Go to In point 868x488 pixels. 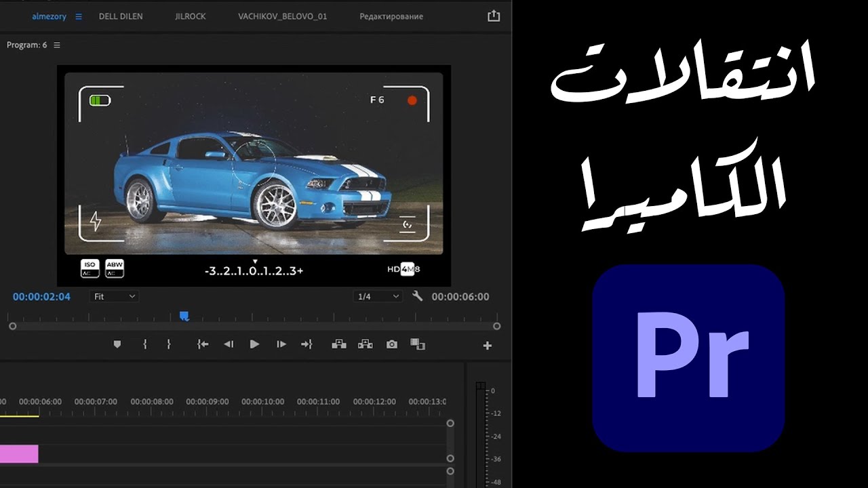pyautogui.click(x=202, y=344)
